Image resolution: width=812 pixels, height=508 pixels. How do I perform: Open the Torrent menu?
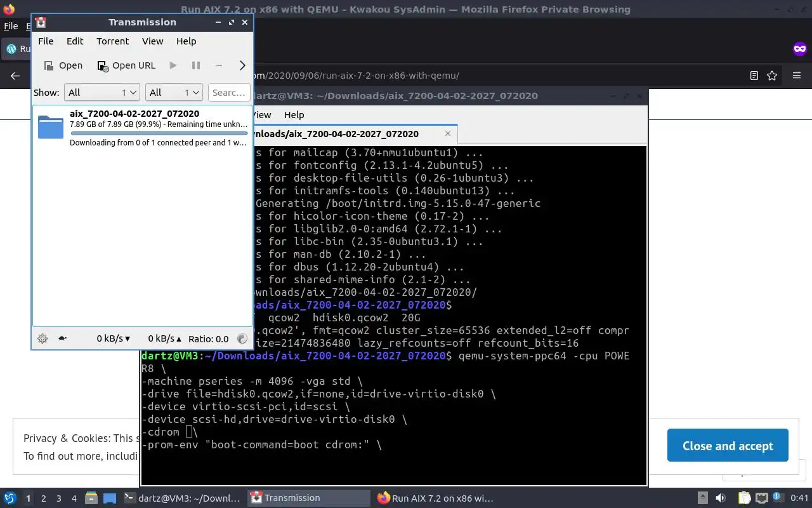(x=113, y=41)
